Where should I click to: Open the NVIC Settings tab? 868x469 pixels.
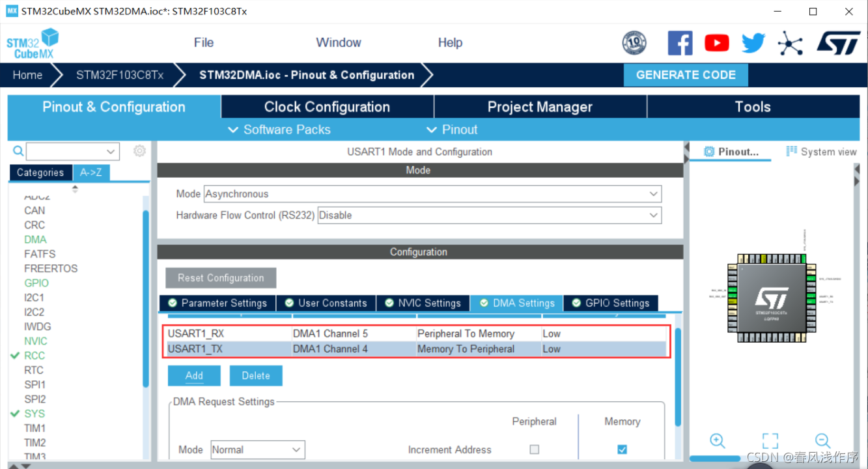423,303
